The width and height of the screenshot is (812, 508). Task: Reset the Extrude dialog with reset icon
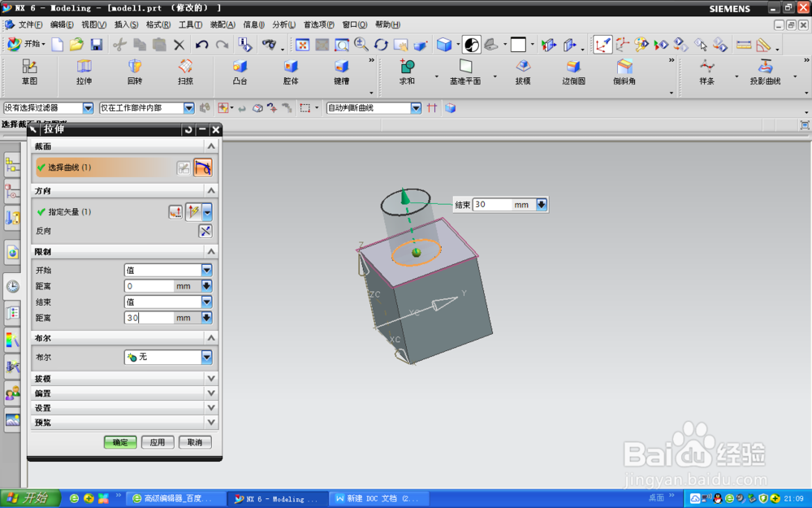coord(188,129)
